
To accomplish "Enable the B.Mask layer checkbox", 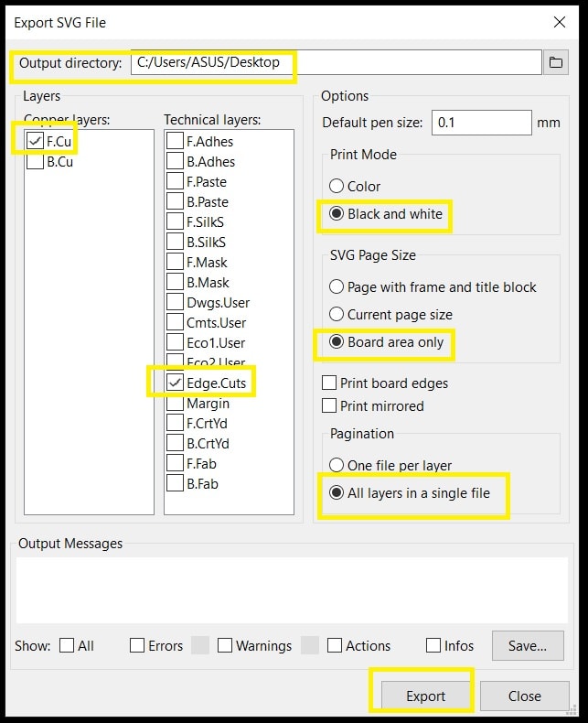I will tap(176, 283).
